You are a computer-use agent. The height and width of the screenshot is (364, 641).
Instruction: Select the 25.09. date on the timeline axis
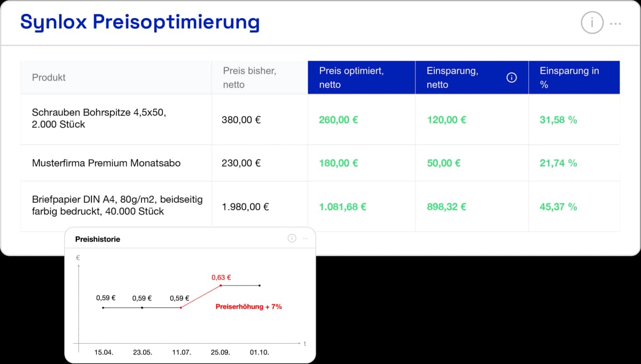pyautogui.click(x=221, y=352)
